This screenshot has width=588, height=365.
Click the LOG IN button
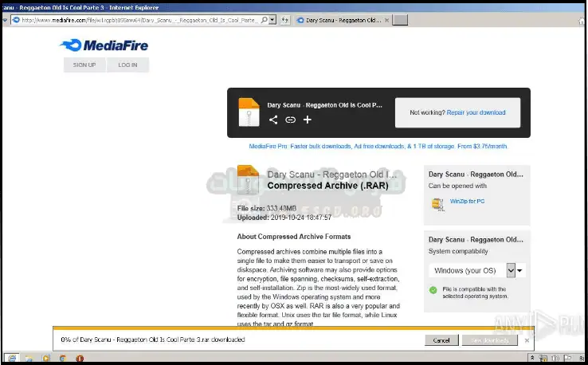[x=127, y=65]
